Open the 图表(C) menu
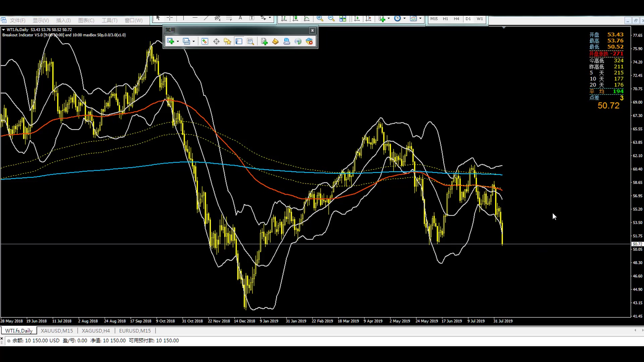The height and width of the screenshot is (362, 644). [86, 20]
